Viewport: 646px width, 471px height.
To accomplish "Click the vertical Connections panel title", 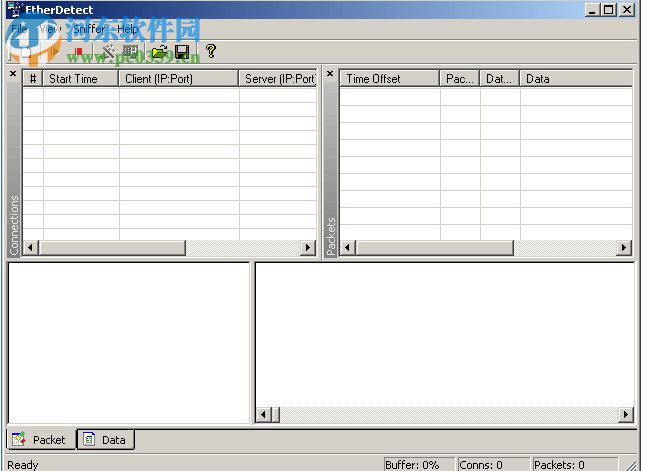I will click(x=14, y=225).
